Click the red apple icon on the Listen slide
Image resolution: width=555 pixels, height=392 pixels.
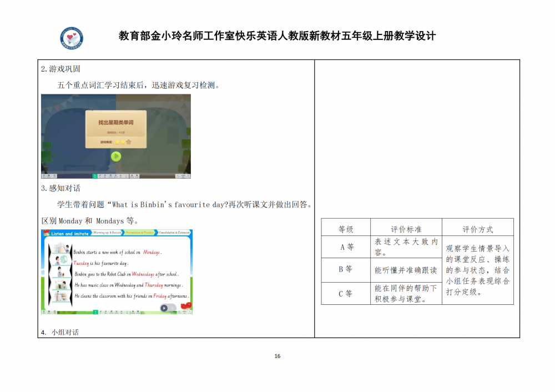coord(186,306)
